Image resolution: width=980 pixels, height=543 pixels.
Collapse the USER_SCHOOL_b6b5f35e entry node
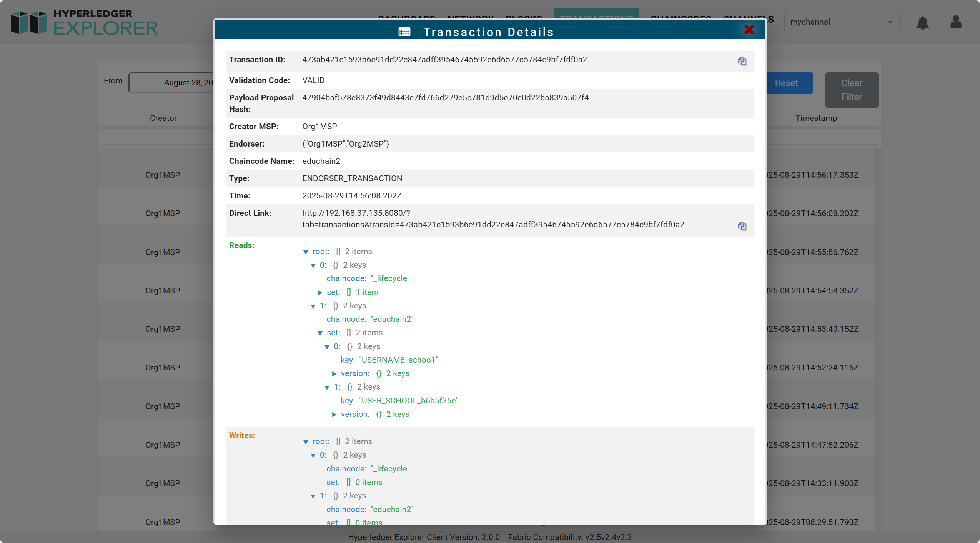(327, 387)
